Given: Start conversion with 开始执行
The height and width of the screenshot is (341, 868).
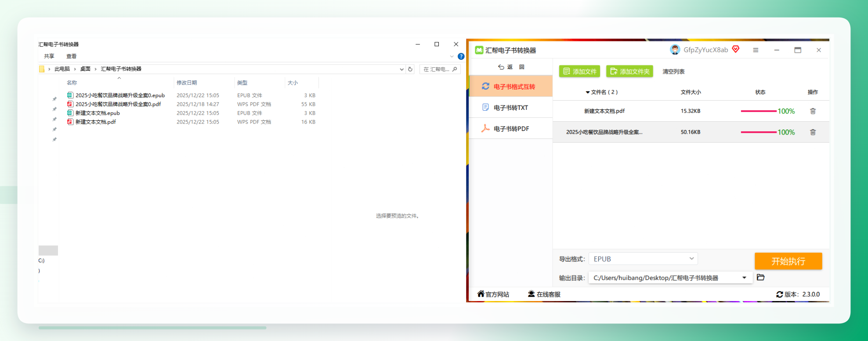Looking at the screenshot, I should click(788, 261).
